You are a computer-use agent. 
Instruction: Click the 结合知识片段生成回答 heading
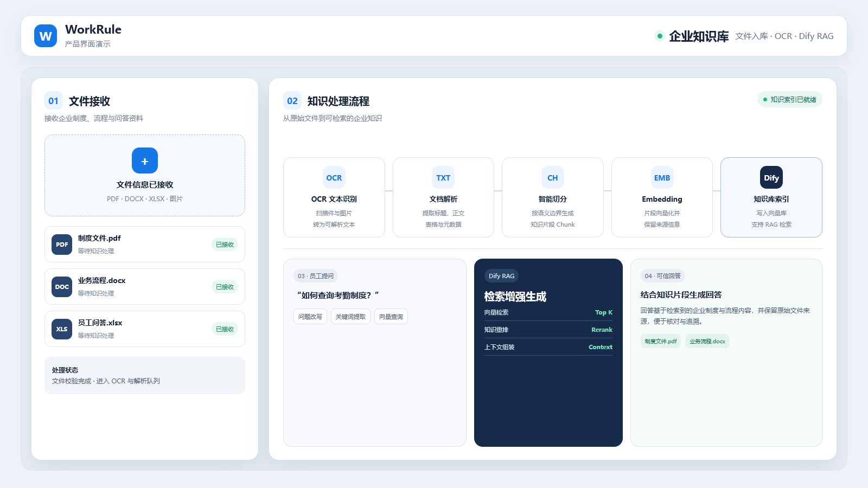pos(681,294)
